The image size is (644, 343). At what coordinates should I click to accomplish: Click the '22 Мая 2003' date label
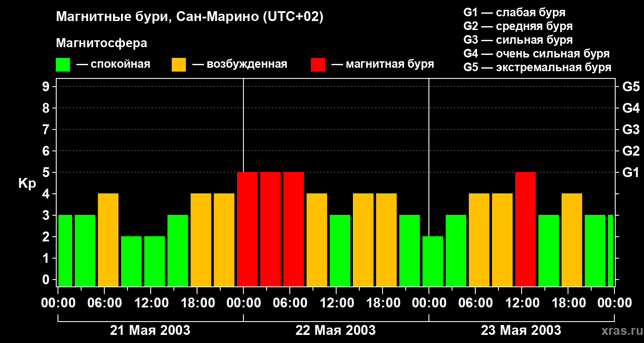tap(335, 331)
